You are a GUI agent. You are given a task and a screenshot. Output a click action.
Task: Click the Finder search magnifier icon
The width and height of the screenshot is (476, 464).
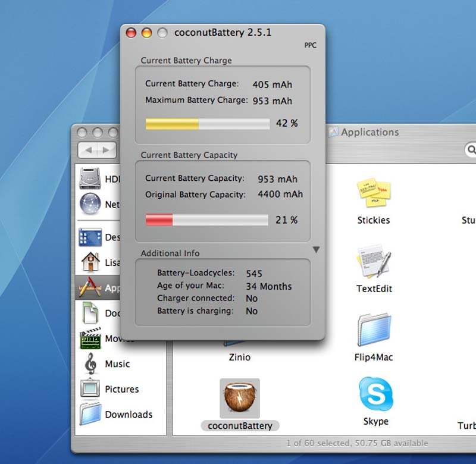(x=471, y=149)
